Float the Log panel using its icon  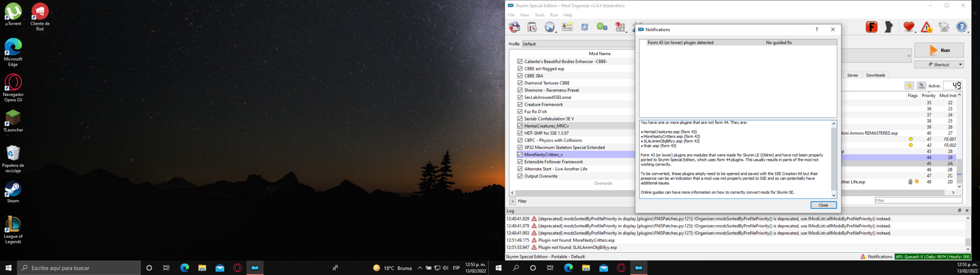959,210
